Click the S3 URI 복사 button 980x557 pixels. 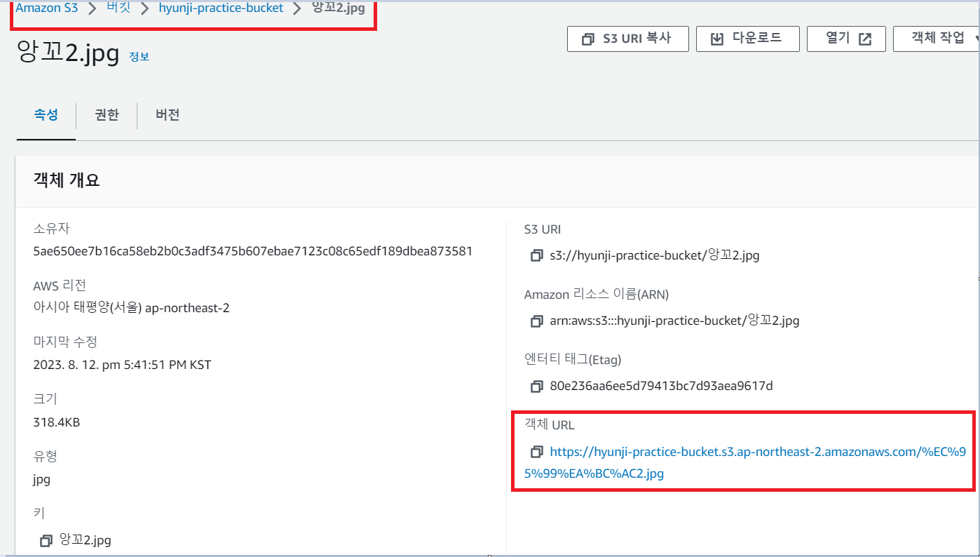628,39
